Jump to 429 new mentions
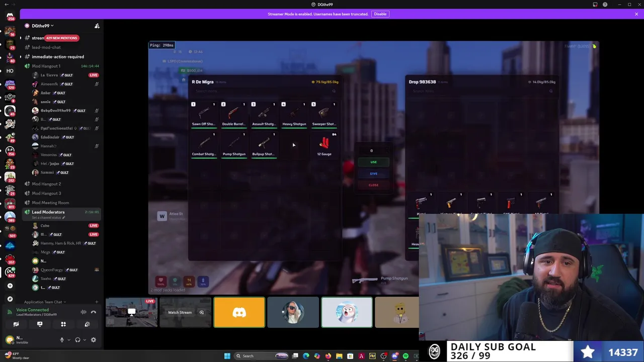The height and width of the screenshot is (362, 644). tap(62, 38)
